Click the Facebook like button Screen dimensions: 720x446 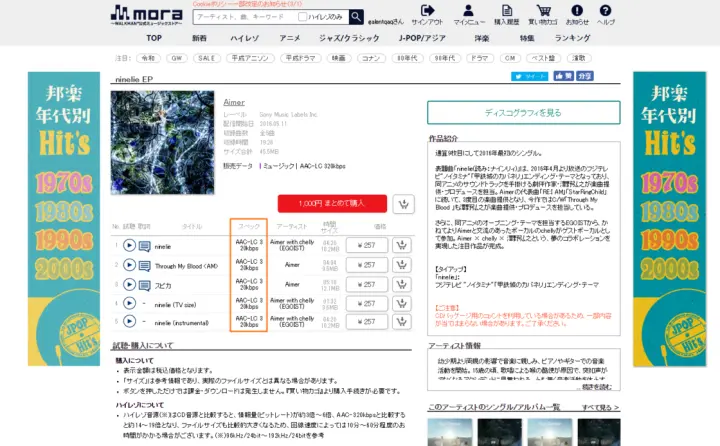563,76
